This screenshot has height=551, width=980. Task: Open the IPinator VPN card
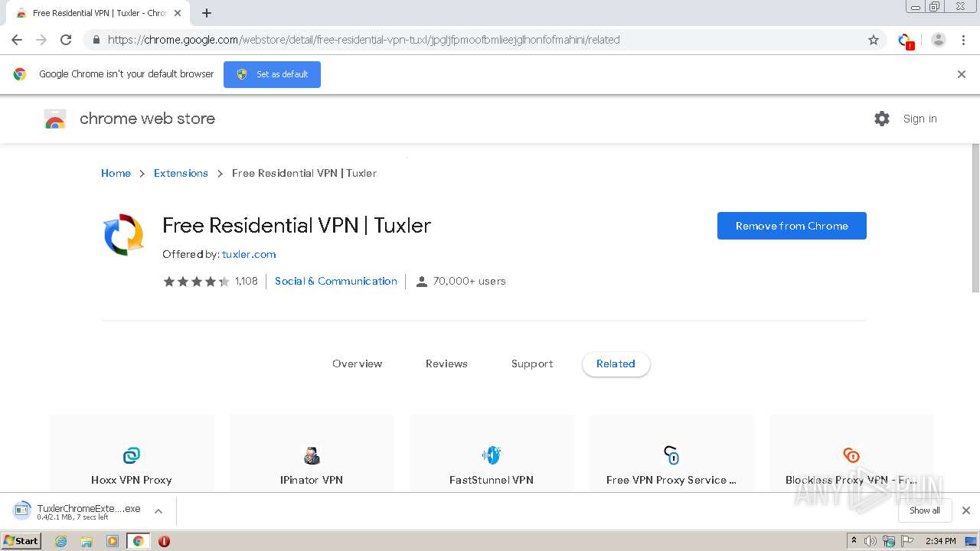(x=312, y=454)
